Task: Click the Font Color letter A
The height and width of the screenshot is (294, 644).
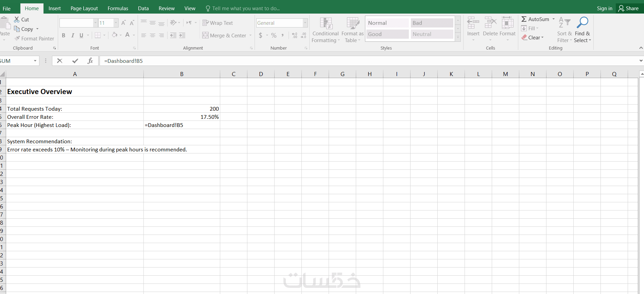Action: [x=127, y=35]
